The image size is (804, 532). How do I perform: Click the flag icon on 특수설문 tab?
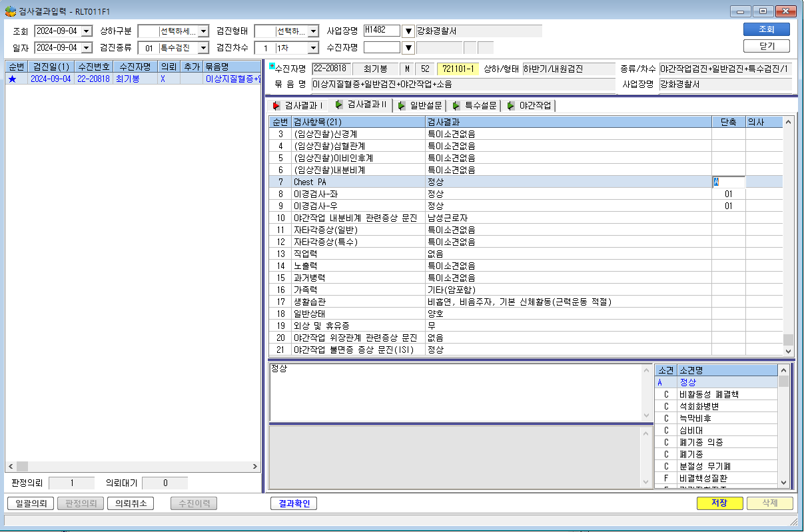(x=456, y=106)
